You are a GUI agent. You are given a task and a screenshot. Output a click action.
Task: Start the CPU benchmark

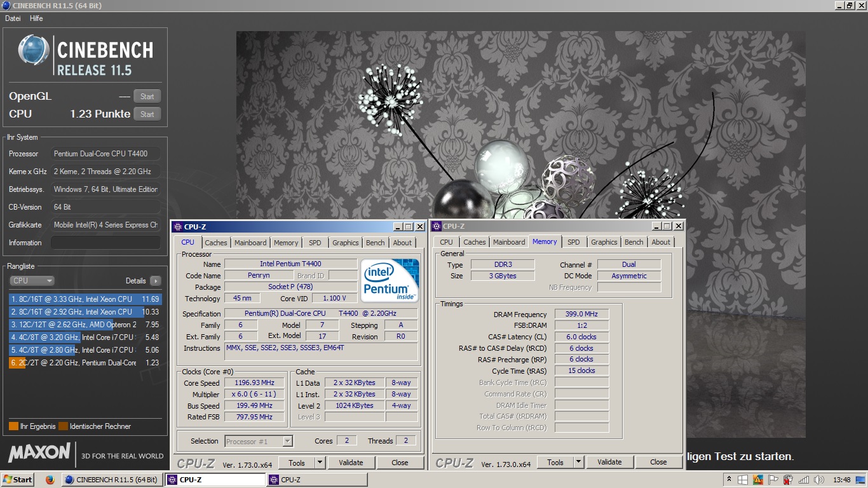(x=147, y=114)
